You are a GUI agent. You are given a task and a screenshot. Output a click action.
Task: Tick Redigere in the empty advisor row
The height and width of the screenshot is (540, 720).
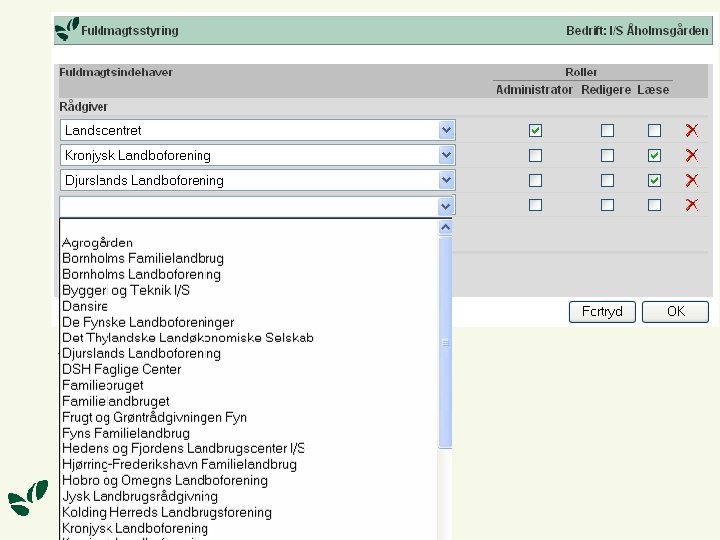607,205
